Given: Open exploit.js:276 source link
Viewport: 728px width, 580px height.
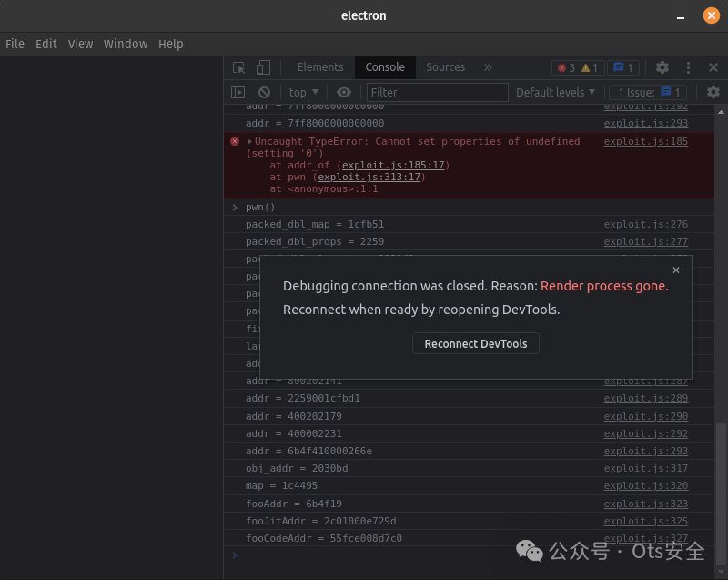Looking at the screenshot, I should [x=646, y=224].
